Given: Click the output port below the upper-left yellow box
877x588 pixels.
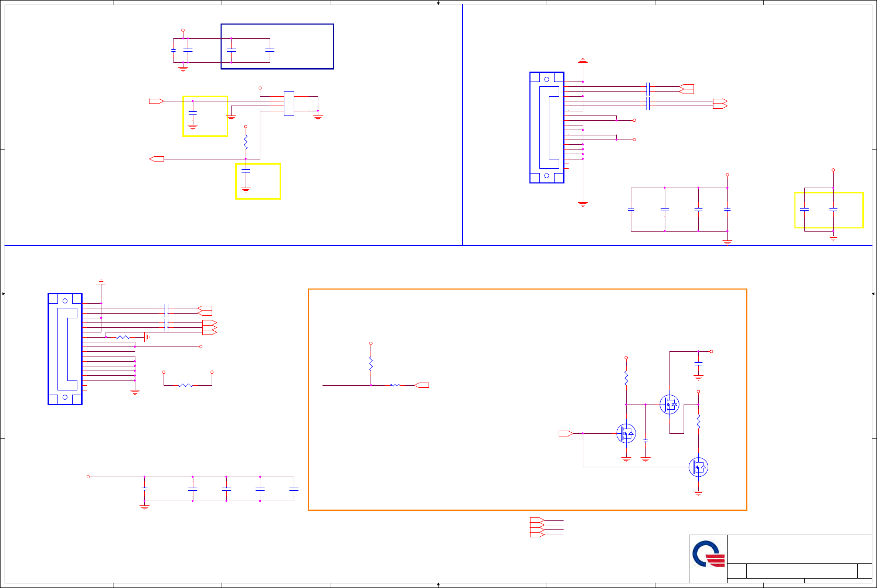Looking at the screenshot, I should pos(157,159).
